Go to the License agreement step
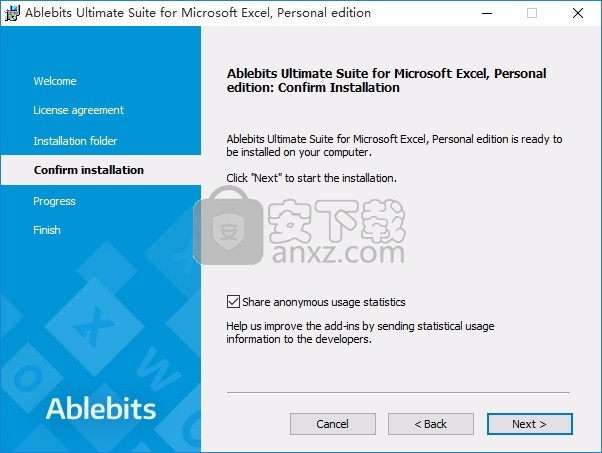This screenshot has height=453, width=602. tap(78, 110)
